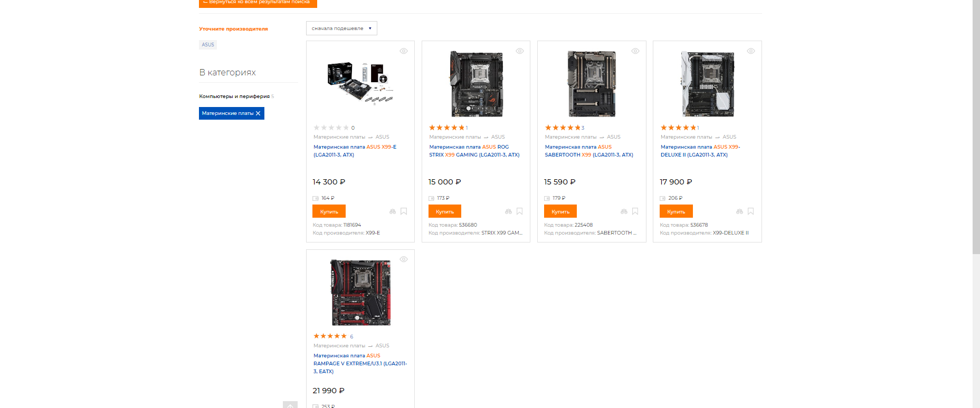The width and height of the screenshot is (980, 408).
Task: Buy the X99-DELUXE II for 17 900 ₽
Action: (x=676, y=211)
